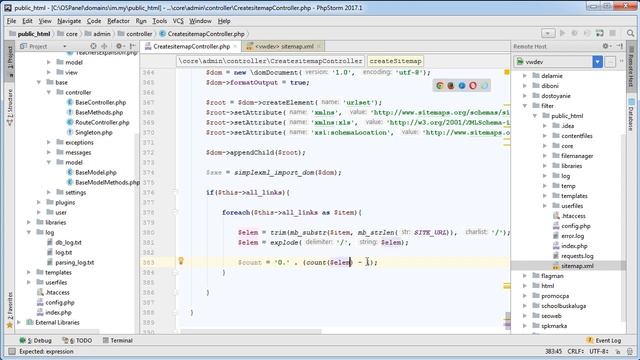Screen dimensions: 640x360
Task: Open the Refactor menu
Action: tap(118, 21)
